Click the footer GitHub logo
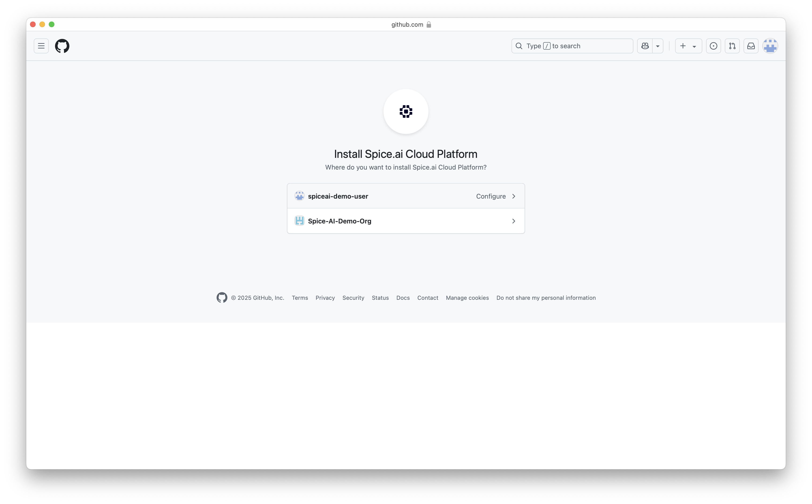This screenshot has height=504, width=812. coord(222,298)
